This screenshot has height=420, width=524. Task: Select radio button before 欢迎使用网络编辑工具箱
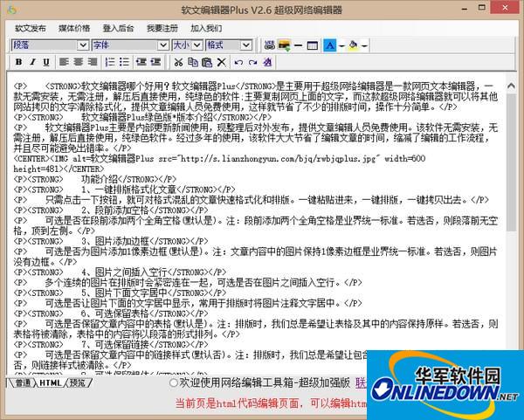tap(174, 383)
